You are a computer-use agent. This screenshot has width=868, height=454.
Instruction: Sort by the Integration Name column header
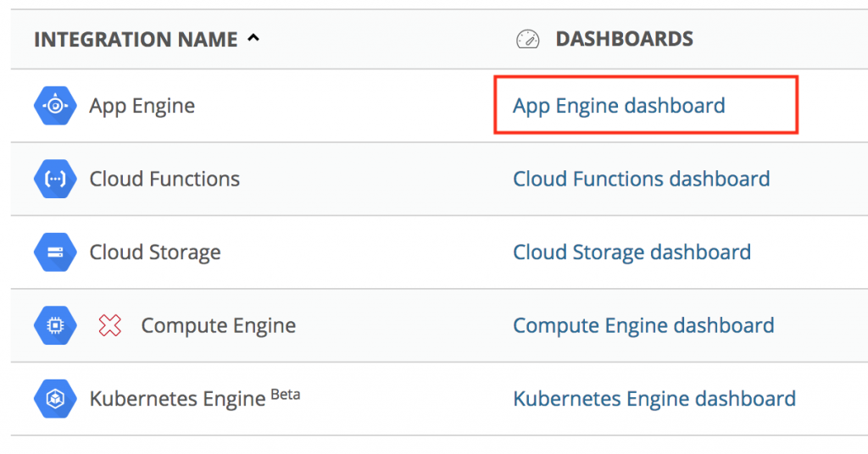(x=136, y=40)
